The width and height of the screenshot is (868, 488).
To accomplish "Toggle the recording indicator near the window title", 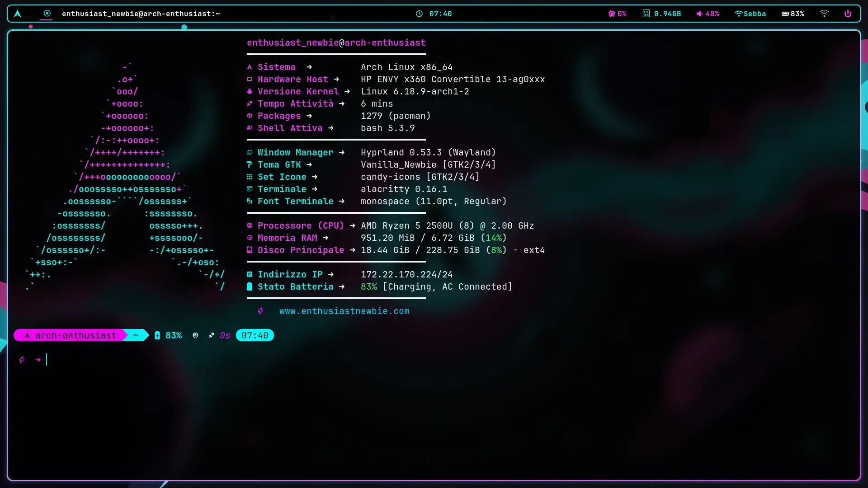I will click(x=47, y=14).
